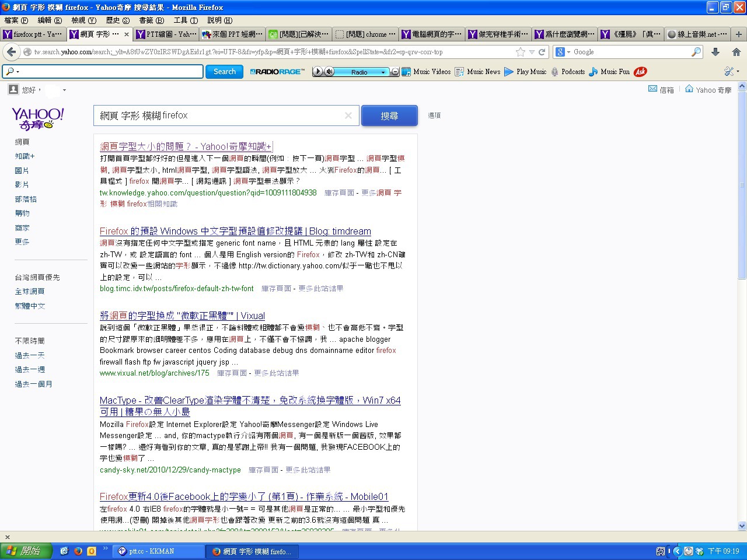Open the 歷史 menu
Screen dimensions: 747x560
[118, 20]
